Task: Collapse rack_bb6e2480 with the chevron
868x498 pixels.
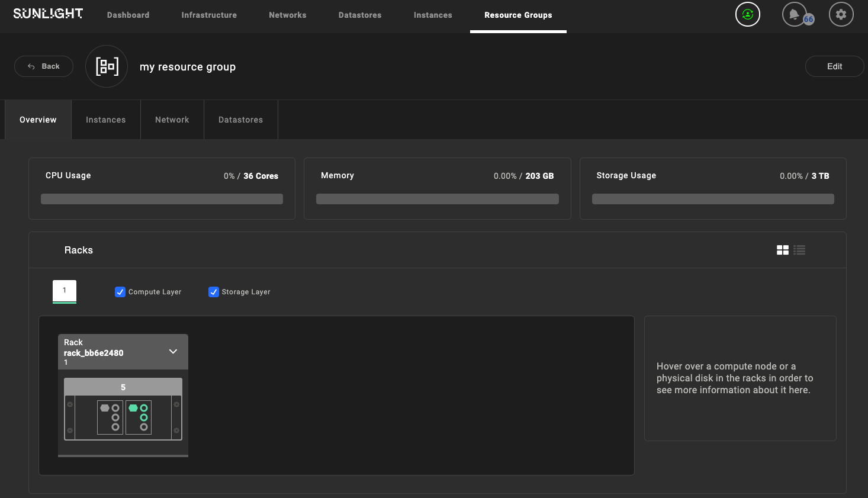Action: coord(173,351)
